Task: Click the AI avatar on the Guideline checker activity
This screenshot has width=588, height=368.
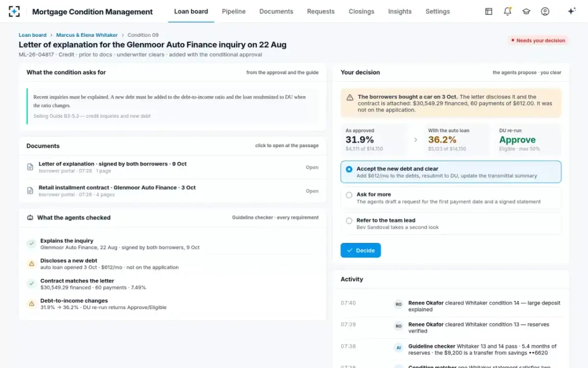Action: click(398, 347)
